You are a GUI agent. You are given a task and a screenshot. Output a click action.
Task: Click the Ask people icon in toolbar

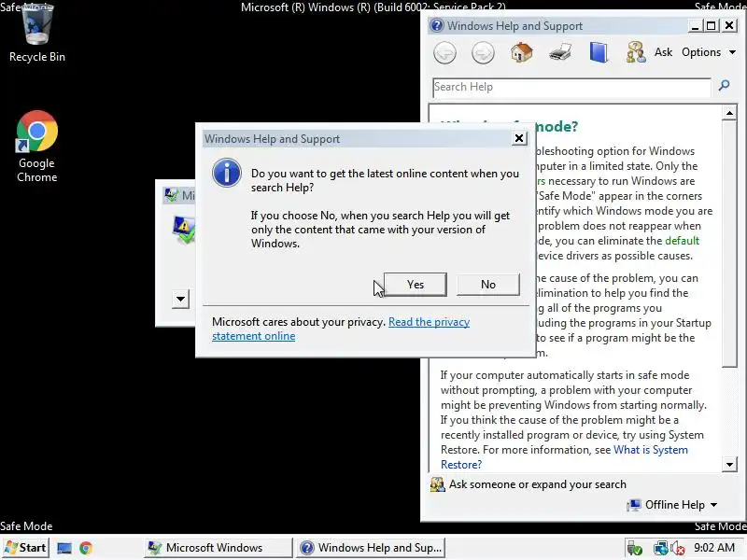(636, 52)
